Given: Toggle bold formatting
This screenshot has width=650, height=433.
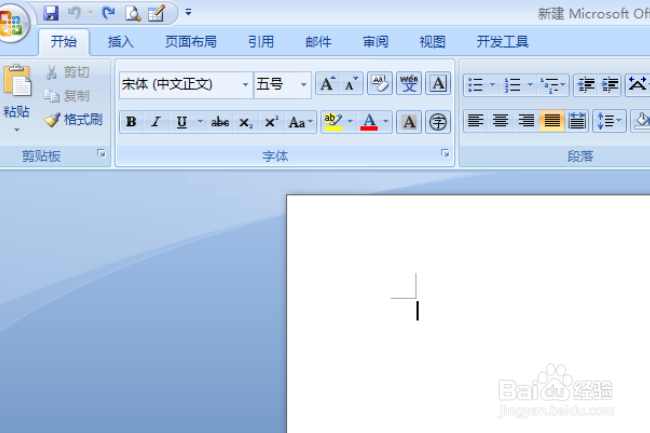Looking at the screenshot, I should (x=131, y=122).
